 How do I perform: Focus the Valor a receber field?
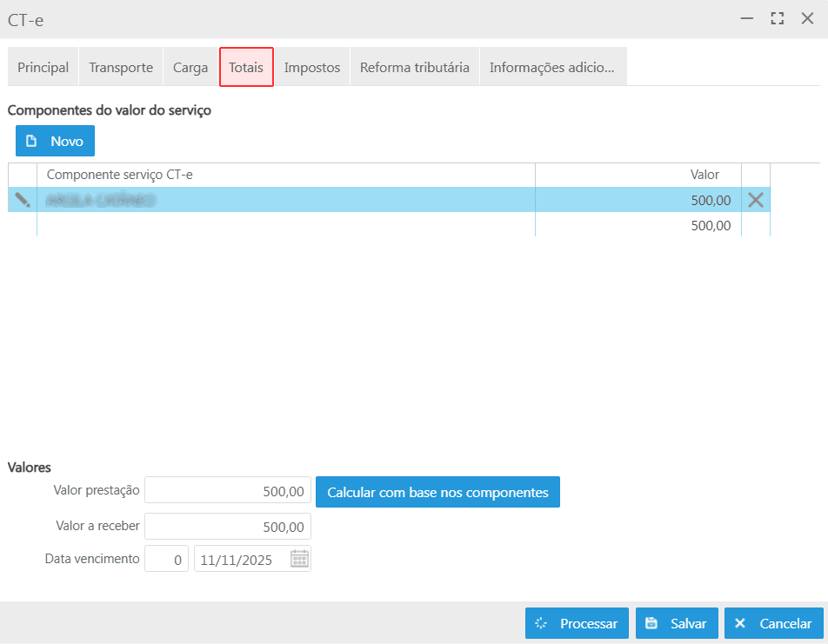228,527
